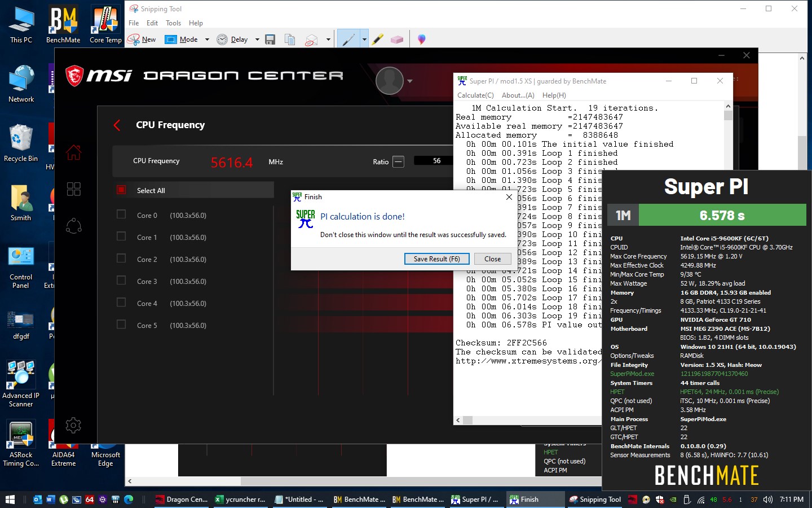
Task: Open the Help menu in Snipping Tool
Action: tap(196, 23)
